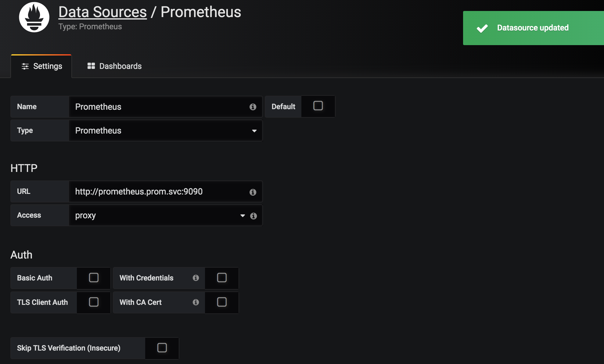Toggle Skip TLS Verification checkbox
This screenshot has width=604, height=364.
(x=162, y=348)
